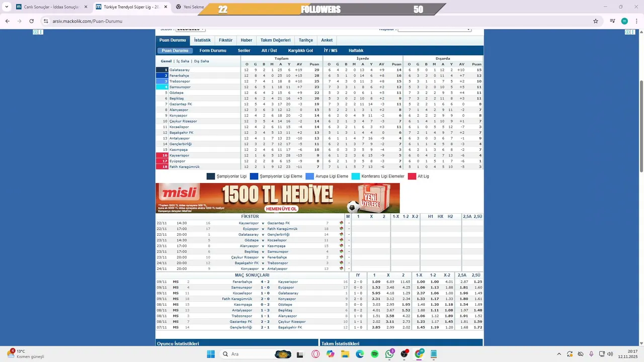Screen dimensions: 644x362
Task: Select Form Durumu sub-tab
Action: tap(213, 51)
